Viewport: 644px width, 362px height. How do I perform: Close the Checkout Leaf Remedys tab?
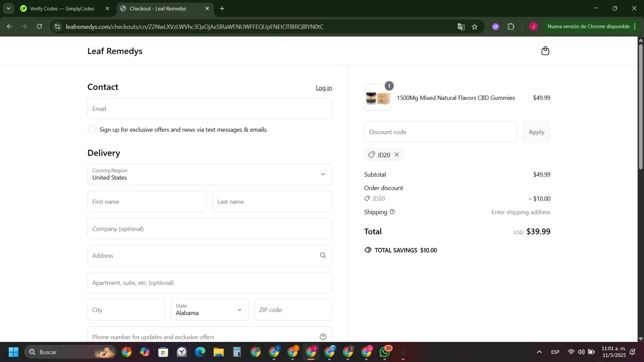[207, 9]
